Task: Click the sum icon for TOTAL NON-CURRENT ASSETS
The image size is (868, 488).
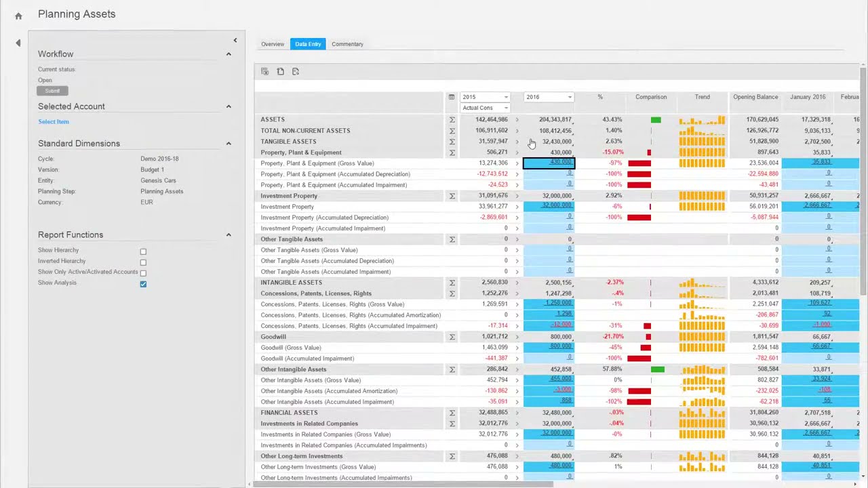Action: click(x=452, y=131)
